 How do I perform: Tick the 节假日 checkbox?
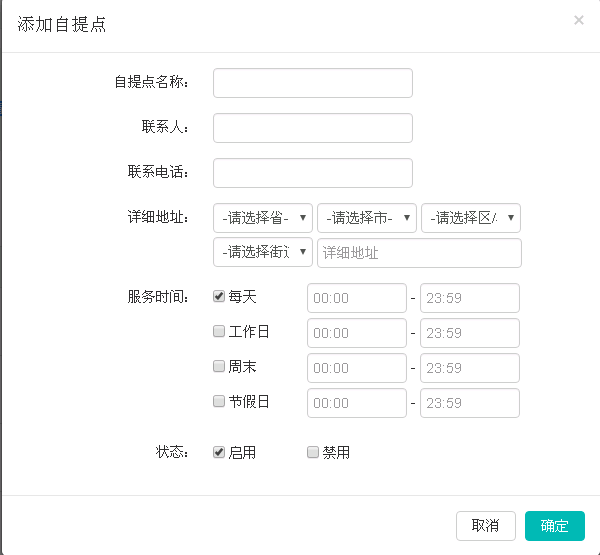(219, 402)
